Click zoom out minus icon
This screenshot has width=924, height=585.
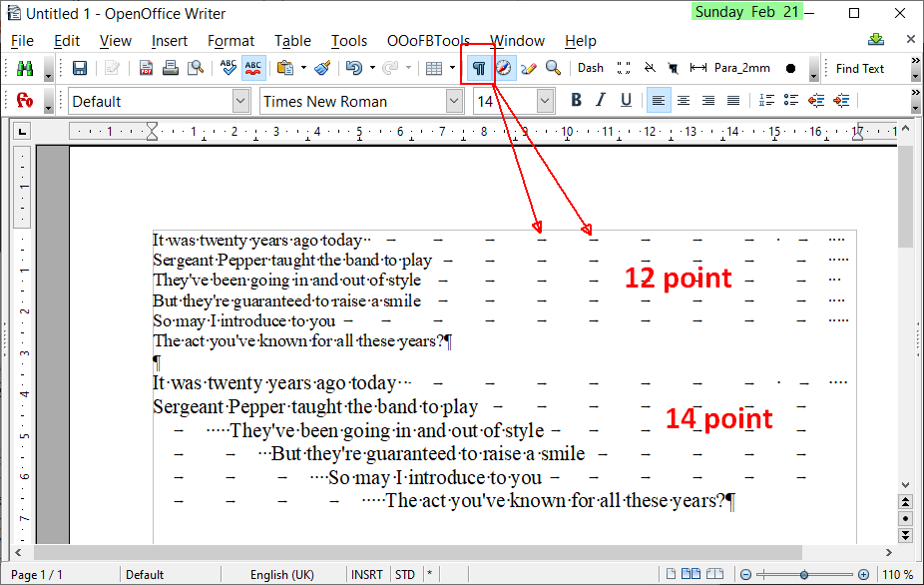pos(745,574)
